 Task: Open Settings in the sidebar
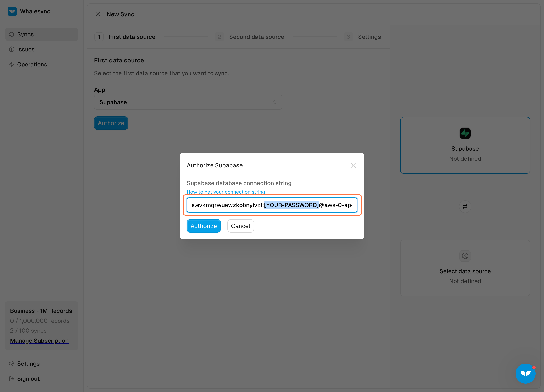pyautogui.click(x=41, y=363)
